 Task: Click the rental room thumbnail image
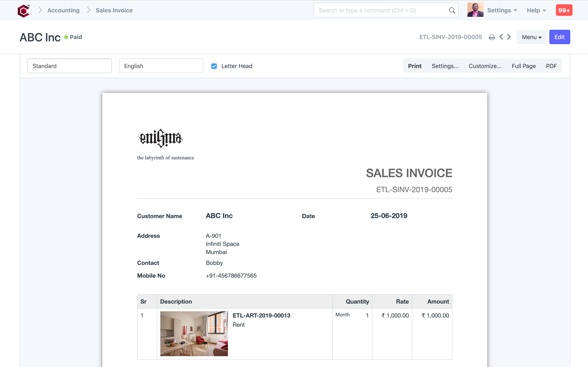click(x=194, y=334)
